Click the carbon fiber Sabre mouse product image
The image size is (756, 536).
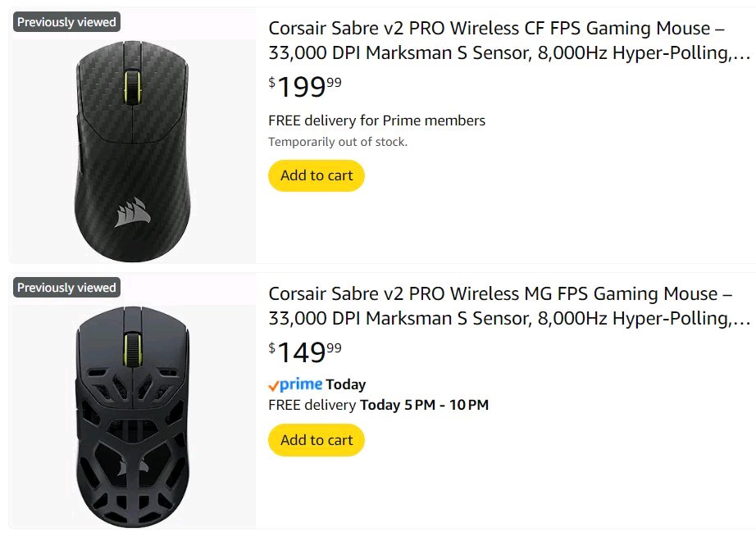pos(132,148)
